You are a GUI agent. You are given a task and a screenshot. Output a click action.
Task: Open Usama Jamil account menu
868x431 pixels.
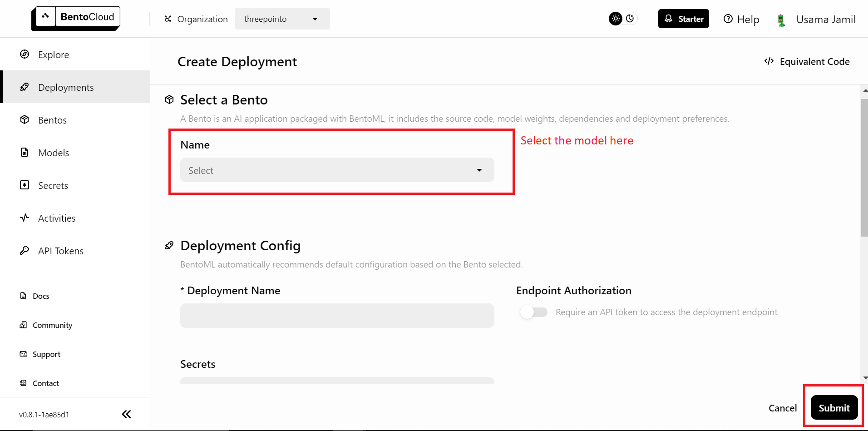tap(826, 20)
